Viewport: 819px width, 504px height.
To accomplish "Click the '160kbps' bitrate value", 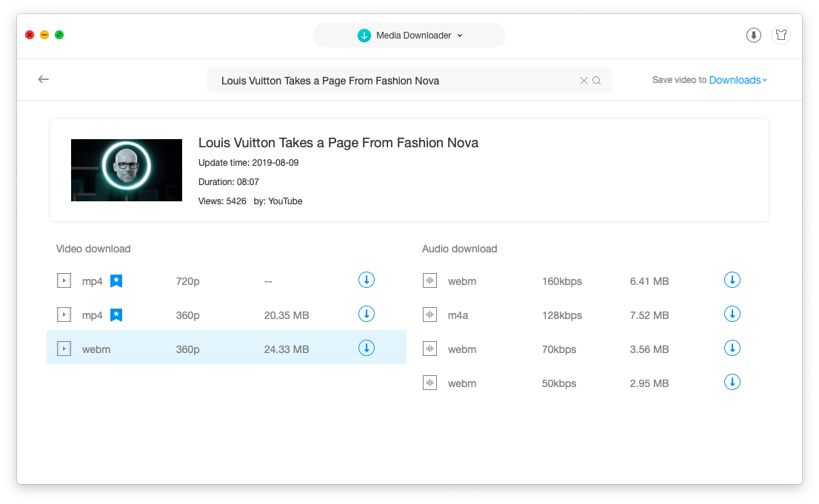I will coord(561,281).
